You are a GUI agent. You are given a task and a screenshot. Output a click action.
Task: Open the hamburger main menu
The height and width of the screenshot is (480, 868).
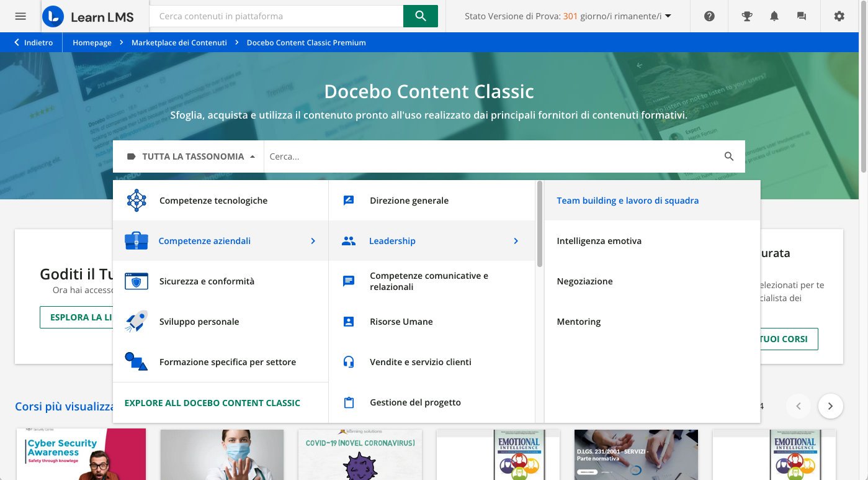[20, 16]
